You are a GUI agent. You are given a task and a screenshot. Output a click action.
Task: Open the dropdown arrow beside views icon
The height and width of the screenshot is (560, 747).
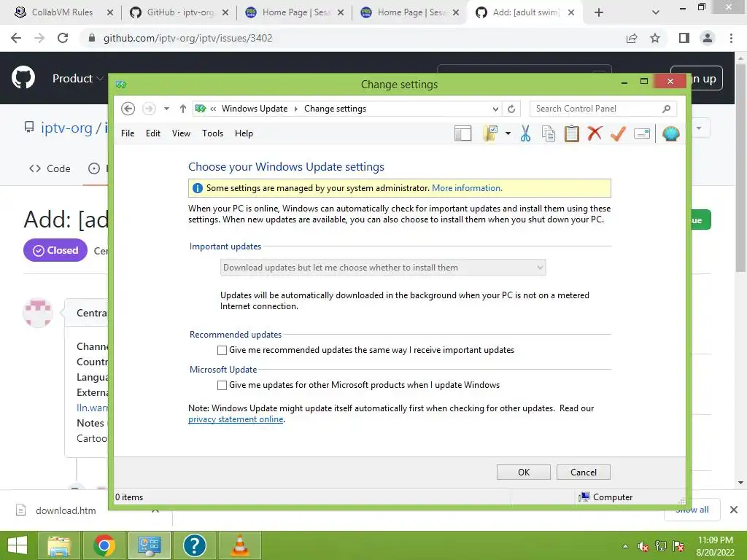508,134
